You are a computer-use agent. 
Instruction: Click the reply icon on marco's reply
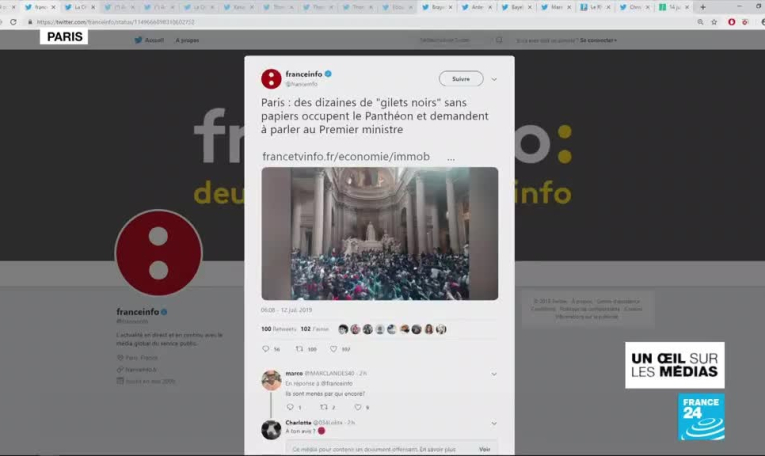[x=289, y=407]
